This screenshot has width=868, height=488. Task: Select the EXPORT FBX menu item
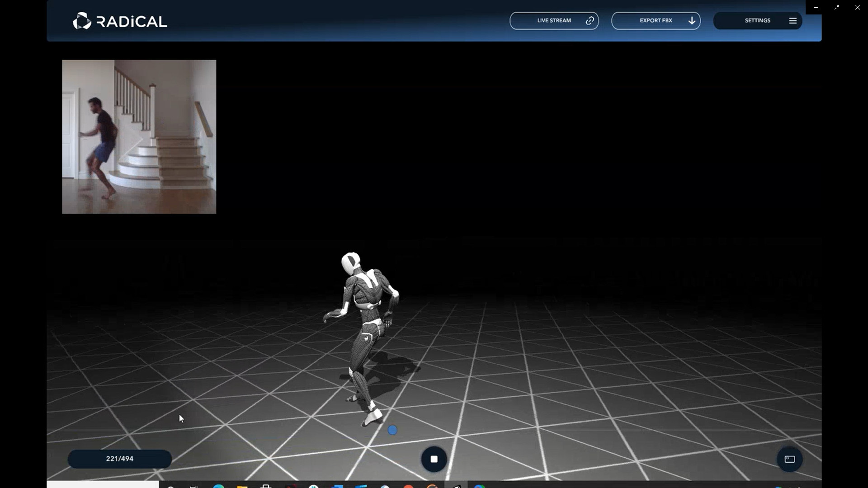(656, 20)
